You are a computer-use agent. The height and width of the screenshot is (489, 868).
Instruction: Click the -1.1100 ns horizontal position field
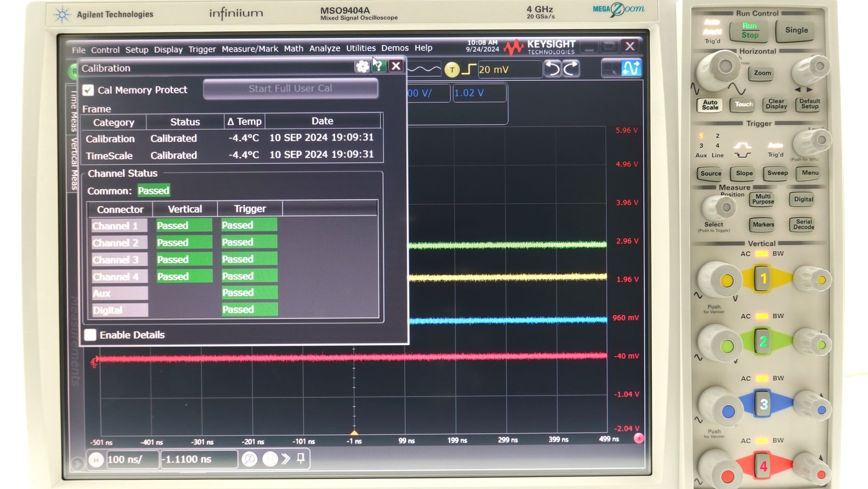tap(199, 459)
